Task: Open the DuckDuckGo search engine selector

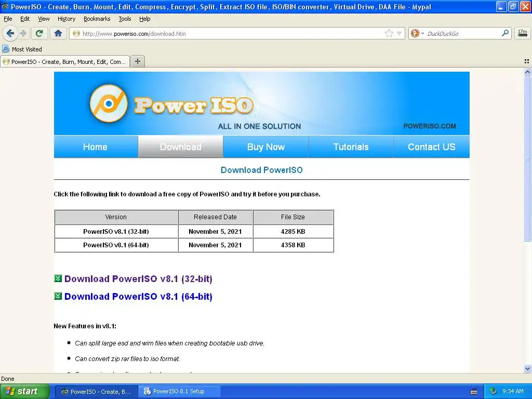Action: click(417, 33)
